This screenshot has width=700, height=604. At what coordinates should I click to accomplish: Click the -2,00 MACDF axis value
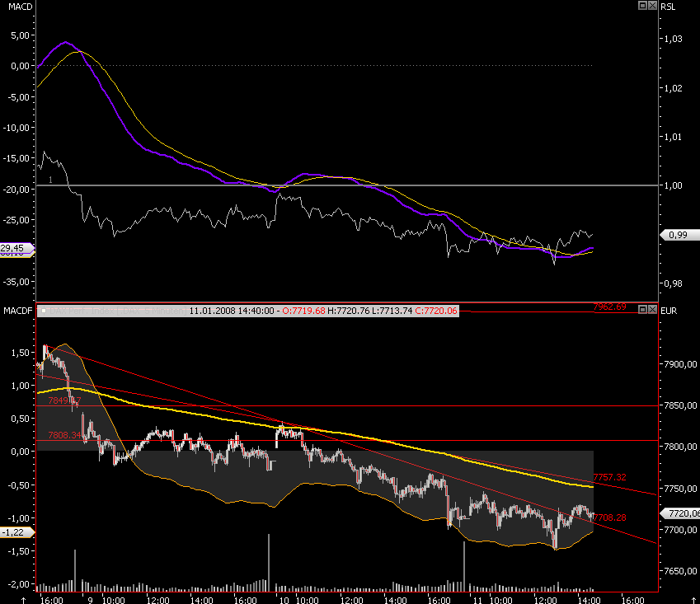click(18, 584)
